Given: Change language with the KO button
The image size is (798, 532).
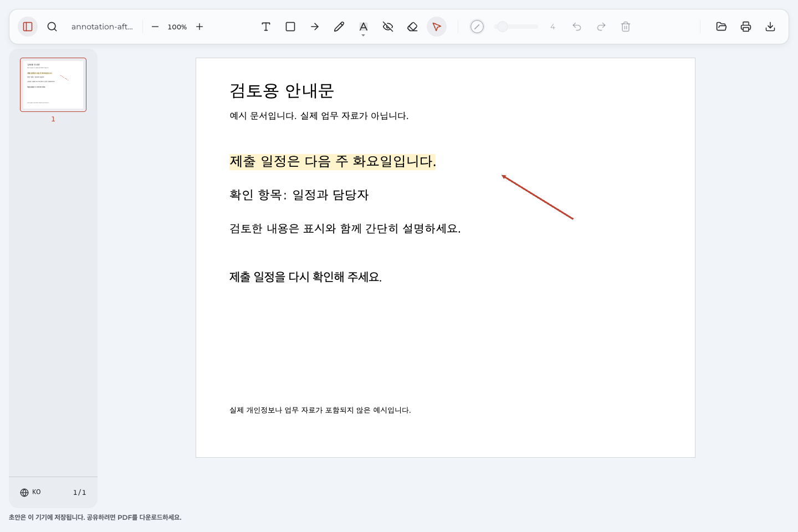Looking at the screenshot, I should tap(30, 492).
